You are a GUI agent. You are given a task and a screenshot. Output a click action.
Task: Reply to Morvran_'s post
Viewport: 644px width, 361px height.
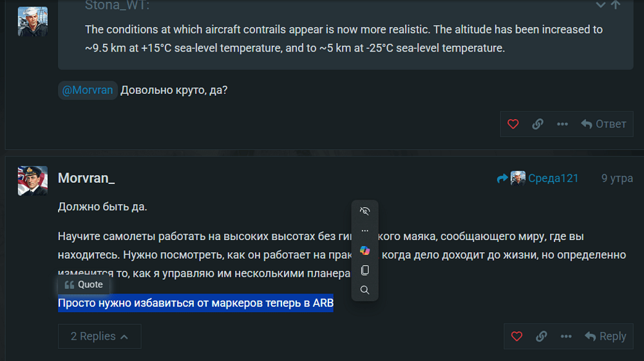[x=605, y=336]
